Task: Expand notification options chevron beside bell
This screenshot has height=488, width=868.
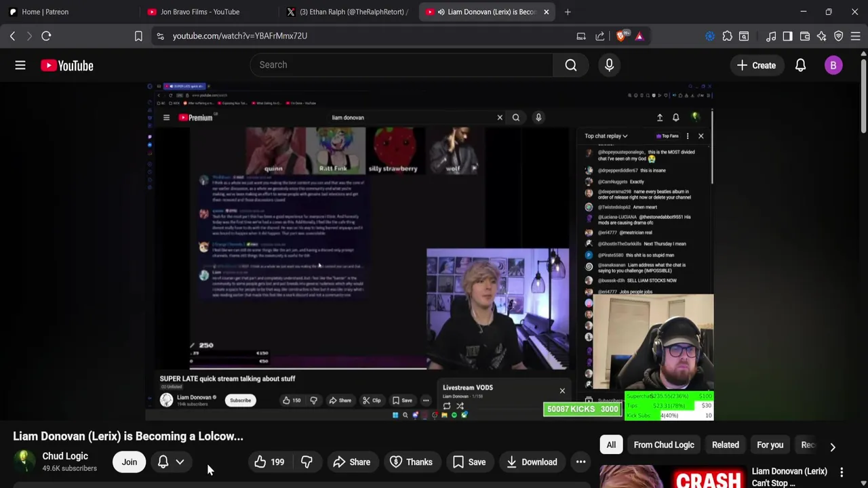Action: pyautogui.click(x=180, y=462)
